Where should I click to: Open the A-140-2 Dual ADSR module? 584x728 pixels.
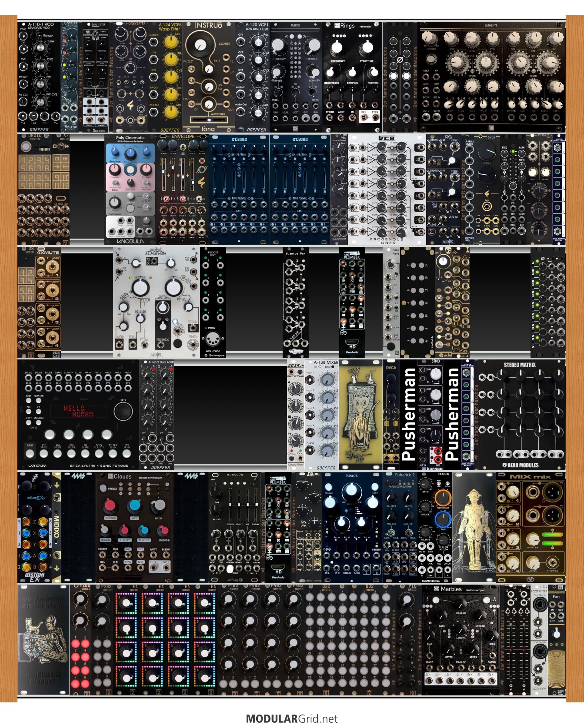157,415
